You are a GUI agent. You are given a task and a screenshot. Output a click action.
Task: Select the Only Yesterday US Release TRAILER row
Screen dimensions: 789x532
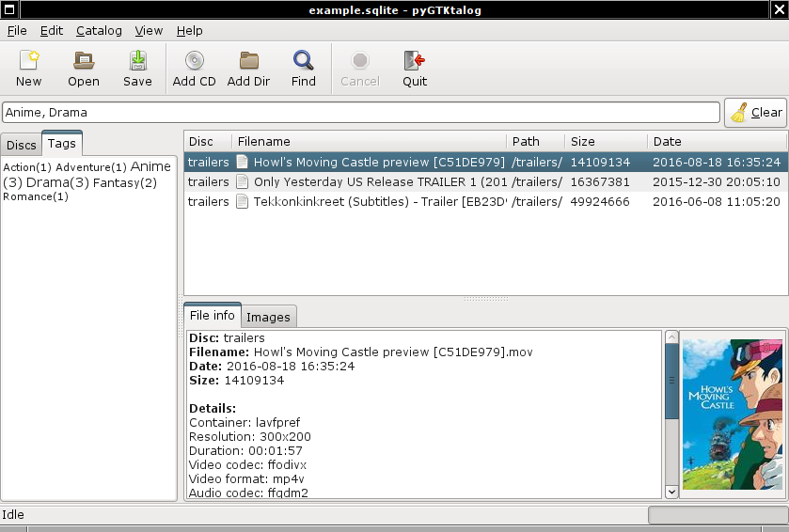485,181
